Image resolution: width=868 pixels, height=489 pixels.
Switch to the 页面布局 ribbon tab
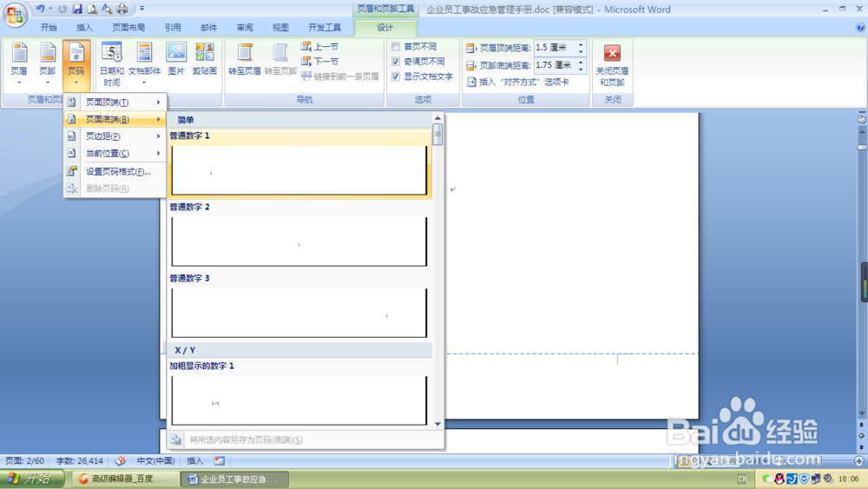pos(128,28)
